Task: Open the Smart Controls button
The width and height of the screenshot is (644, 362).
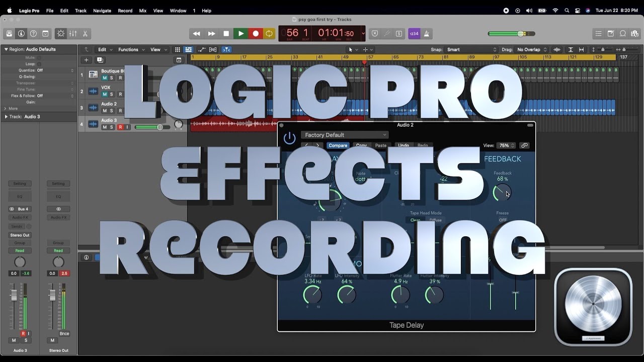Action: (x=61, y=34)
